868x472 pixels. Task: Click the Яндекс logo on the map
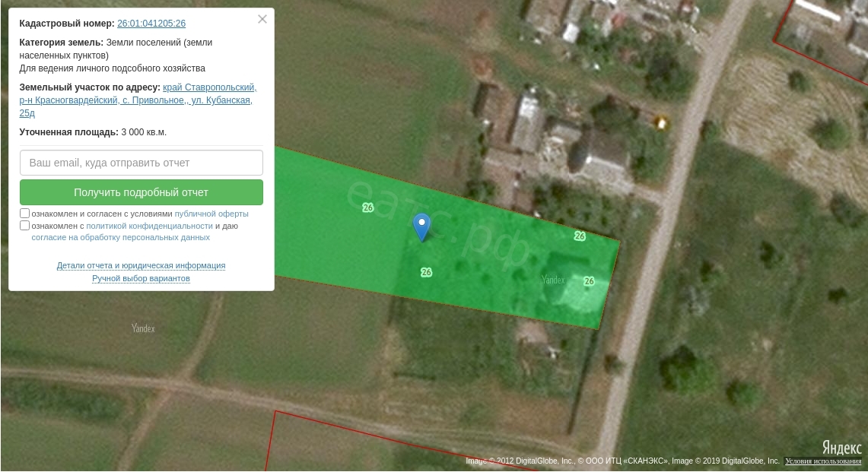click(x=841, y=448)
